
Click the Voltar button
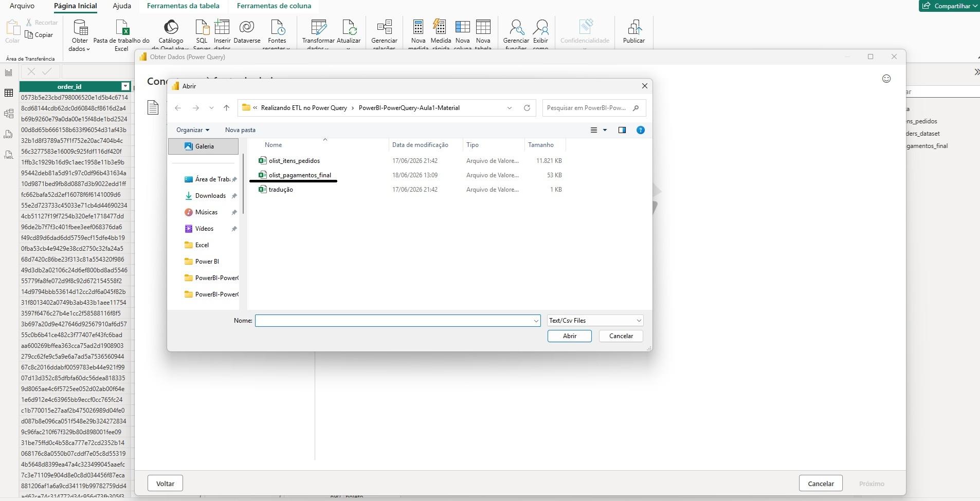tap(166, 484)
